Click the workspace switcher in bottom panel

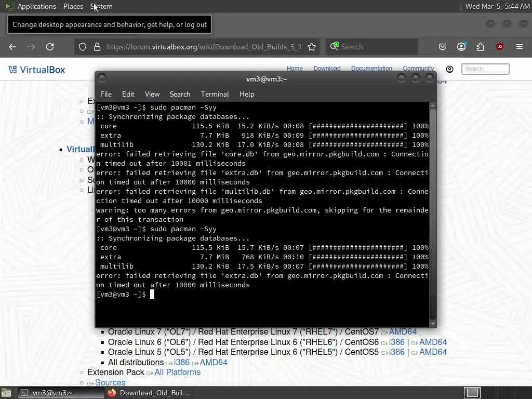(x=472, y=393)
